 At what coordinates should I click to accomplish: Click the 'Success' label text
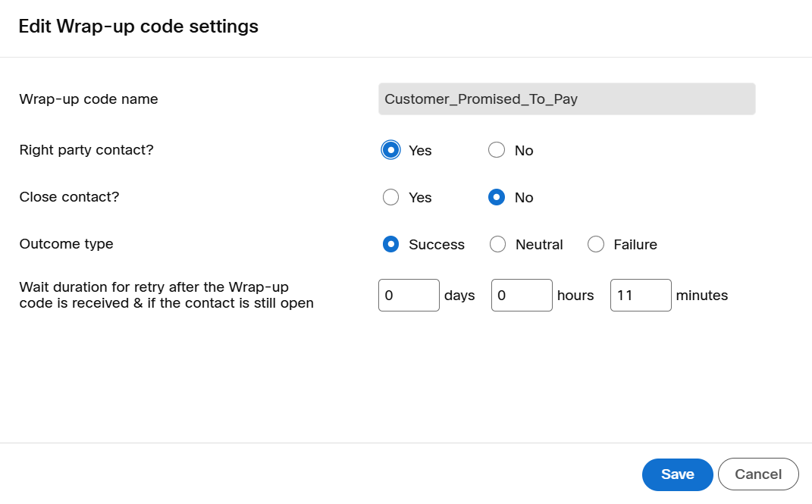coord(437,244)
